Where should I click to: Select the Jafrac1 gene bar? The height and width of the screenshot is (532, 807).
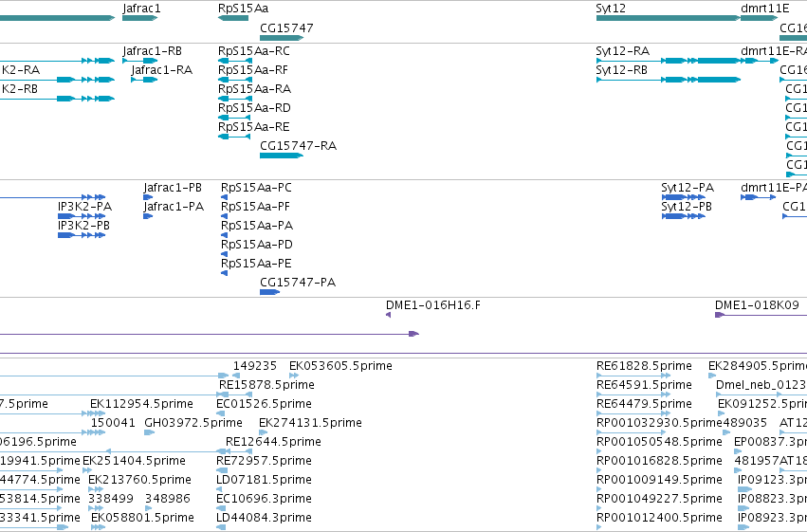click(140, 18)
